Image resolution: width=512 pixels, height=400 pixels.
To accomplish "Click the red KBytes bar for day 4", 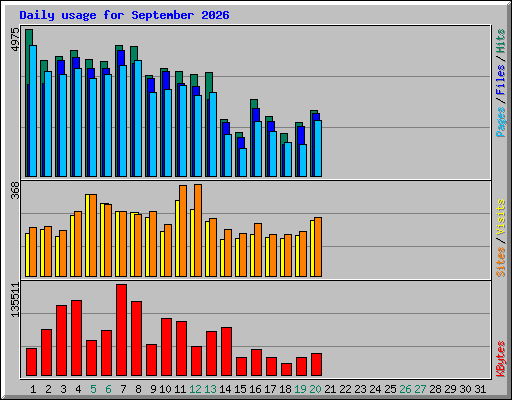I will (76, 338).
